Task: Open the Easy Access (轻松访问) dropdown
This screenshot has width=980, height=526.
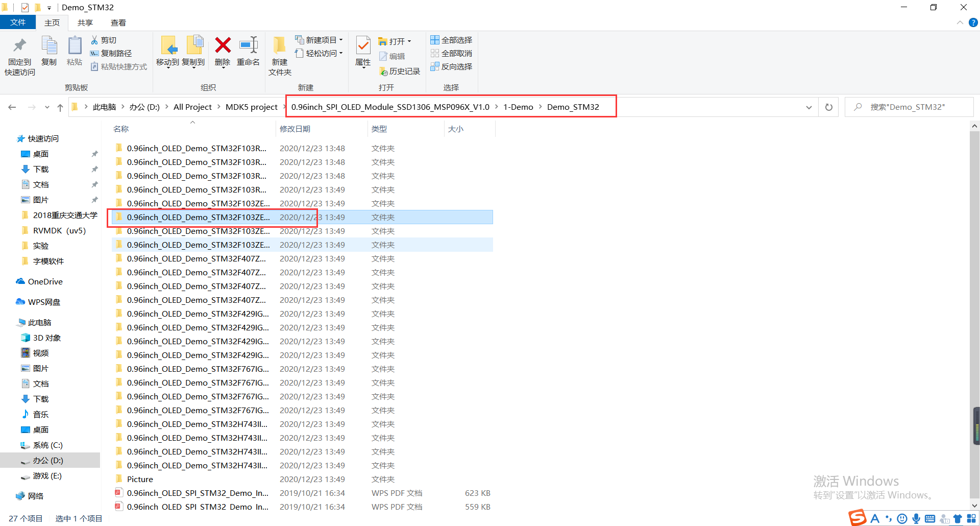Action: click(x=341, y=53)
